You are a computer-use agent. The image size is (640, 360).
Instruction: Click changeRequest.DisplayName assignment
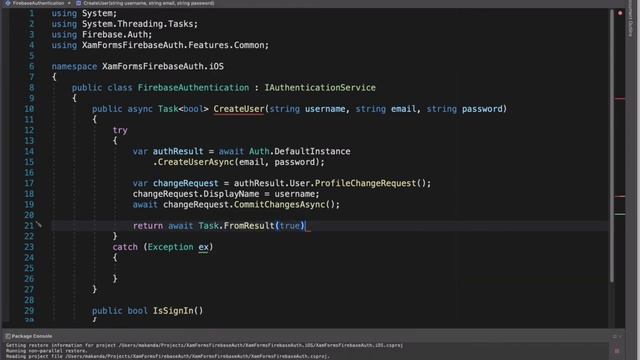[226, 194]
